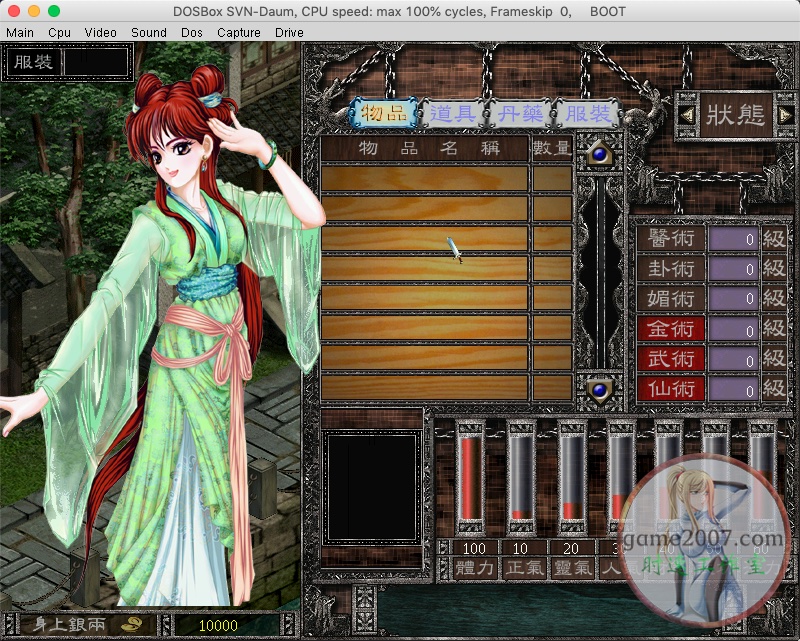Select the red 金術 skill label
Image resolution: width=800 pixels, height=641 pixels.
[x=670, y=329]
